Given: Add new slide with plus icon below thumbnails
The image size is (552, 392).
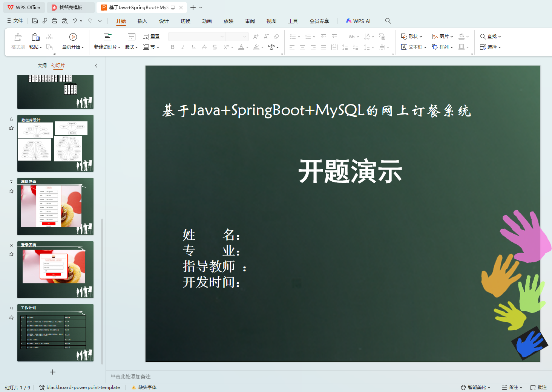Looking at the screenshot, I should (x=53, y=372).
